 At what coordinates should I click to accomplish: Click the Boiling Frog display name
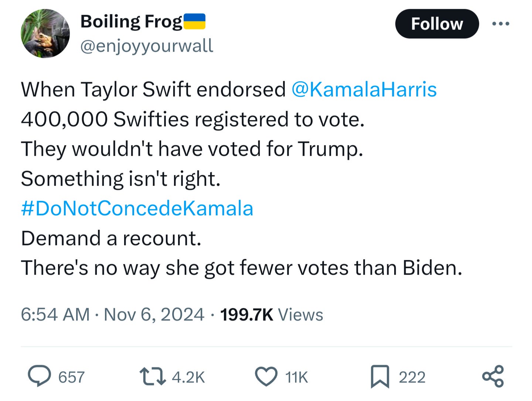pyautogui.click(x=131, y=21)
